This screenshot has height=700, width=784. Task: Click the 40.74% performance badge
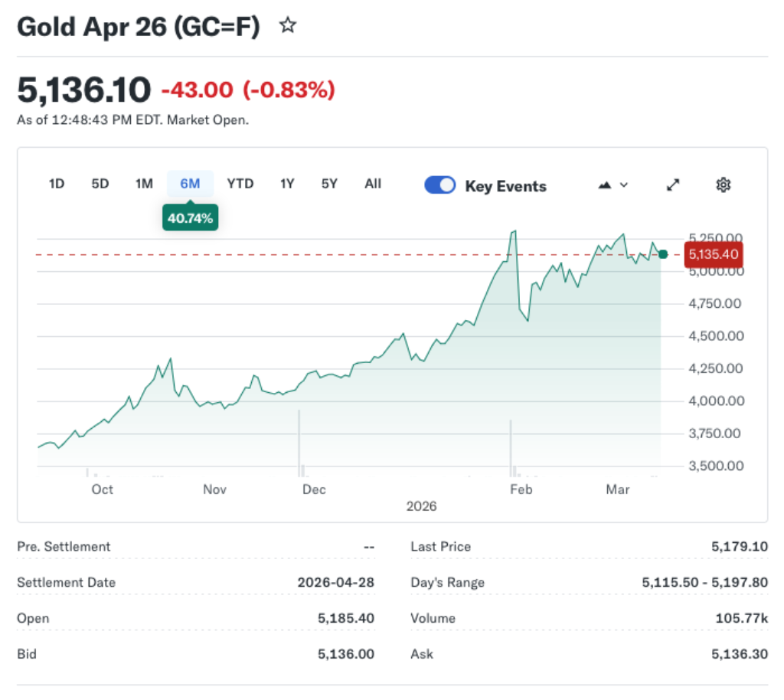(x=190, y=218)
